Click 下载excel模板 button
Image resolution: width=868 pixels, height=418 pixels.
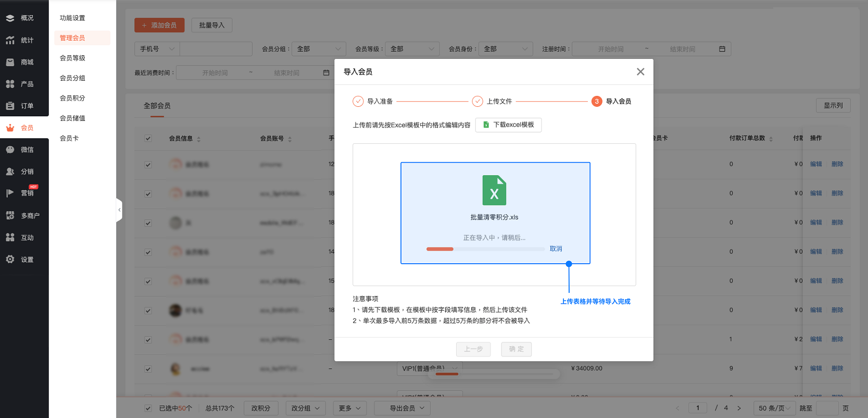point(508,125)
